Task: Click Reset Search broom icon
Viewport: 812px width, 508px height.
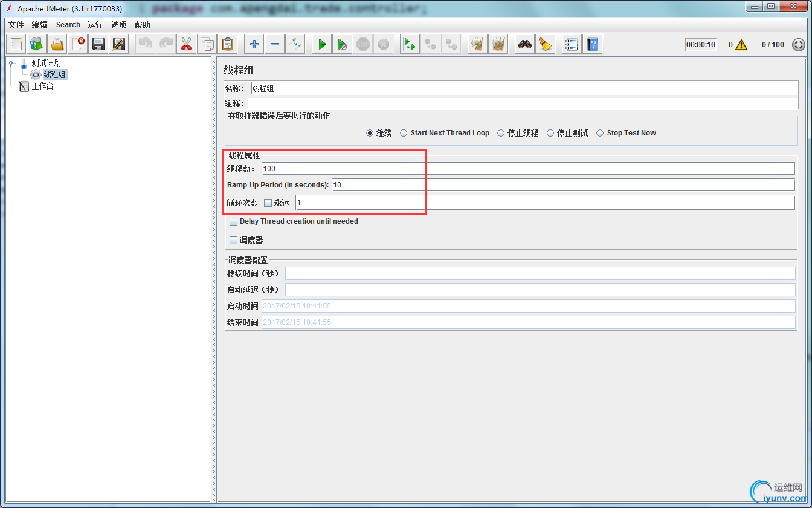Action: tap(546, 44)
